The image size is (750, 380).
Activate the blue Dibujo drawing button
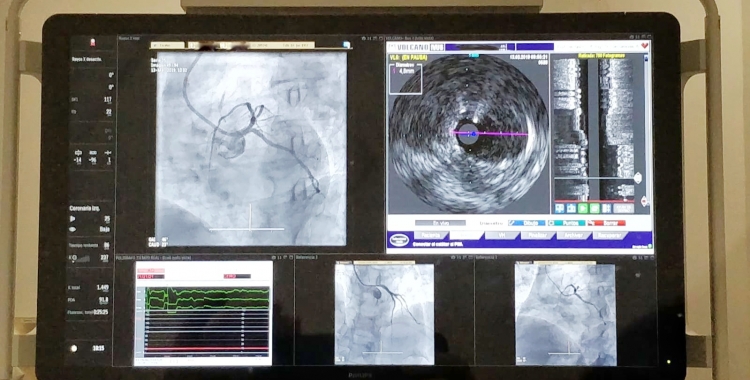point(527,223)
